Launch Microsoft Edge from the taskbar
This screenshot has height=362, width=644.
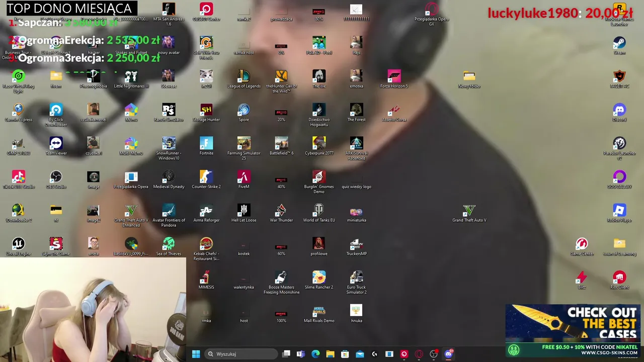tap(315, 354)
